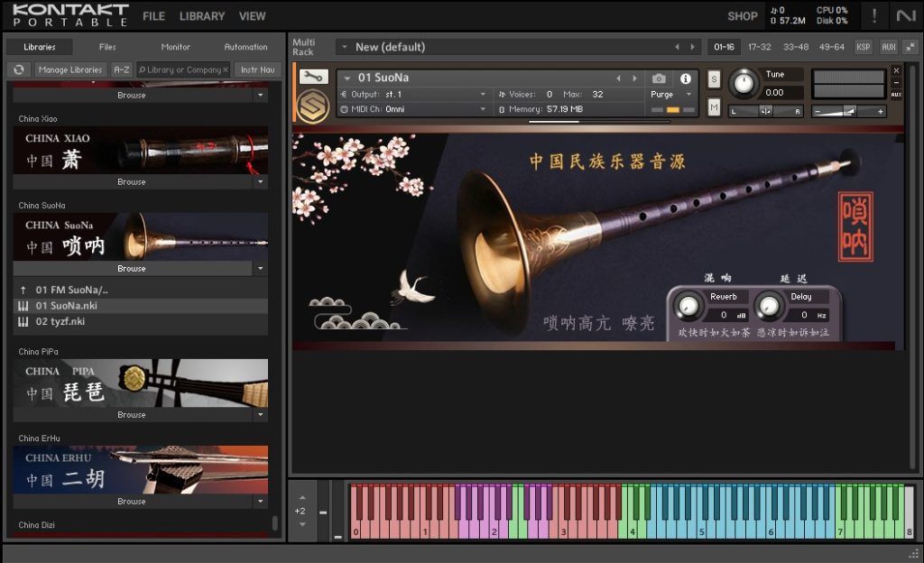Screen dimensions: 924x563
Task: Click the Native Instruments NI logo
Action: [906, 16]
